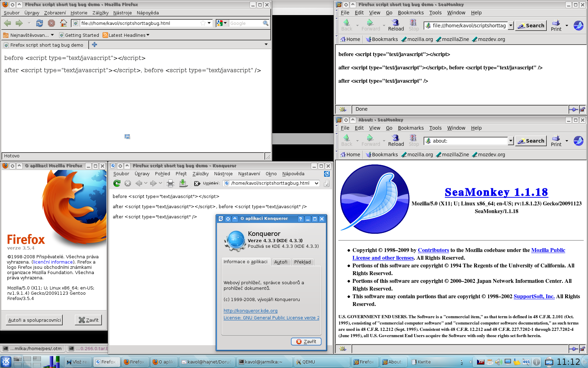Click the Firefox search magnifier icon
This screenshot has width=588, height=368.
click(x=266, y=23)
